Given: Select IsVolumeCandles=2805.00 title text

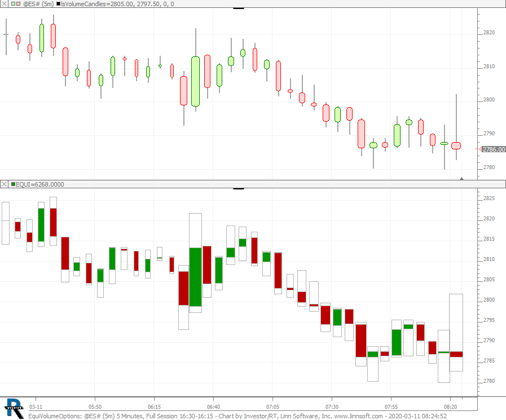Looking at the screenshot, I should [97, 4].
